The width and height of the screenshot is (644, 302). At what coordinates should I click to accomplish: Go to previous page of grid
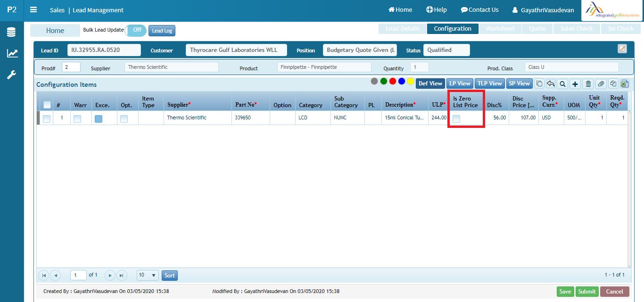55,275
